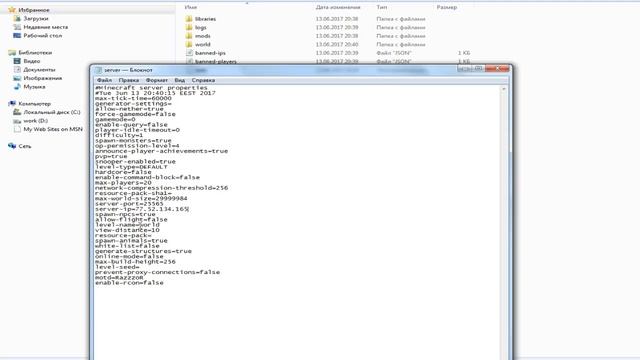
Task: Click the server-port=25565 line
Action: tap(129, 204)
